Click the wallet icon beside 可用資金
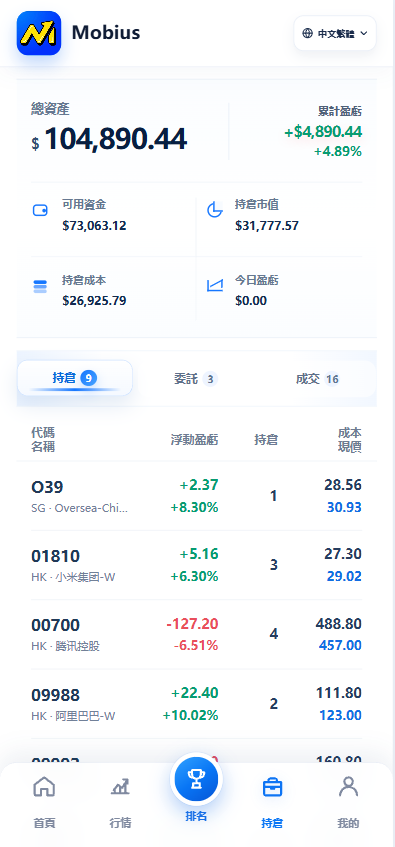 point(41,210)
